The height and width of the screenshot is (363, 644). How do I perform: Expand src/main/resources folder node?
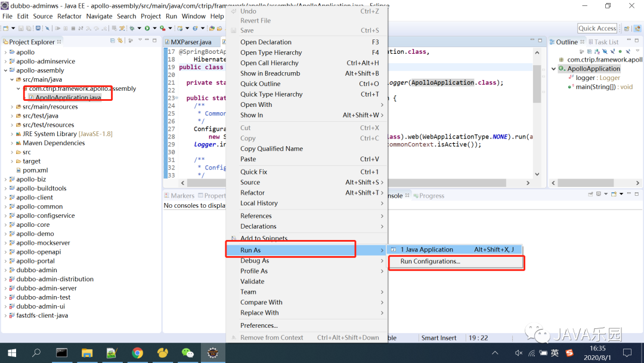[x=12, y=106]
